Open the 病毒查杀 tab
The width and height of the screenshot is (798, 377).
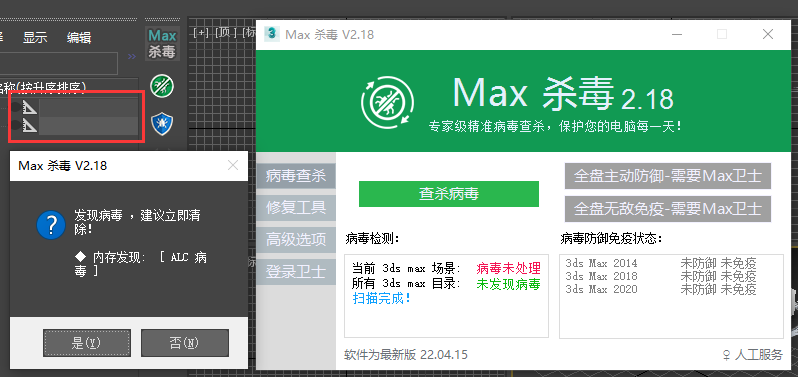point(296,177)
